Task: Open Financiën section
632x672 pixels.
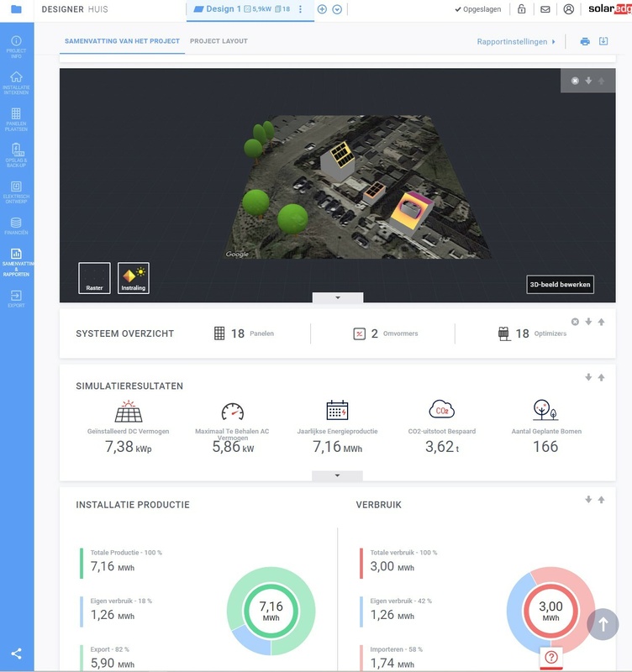Action: coord(16,226)
